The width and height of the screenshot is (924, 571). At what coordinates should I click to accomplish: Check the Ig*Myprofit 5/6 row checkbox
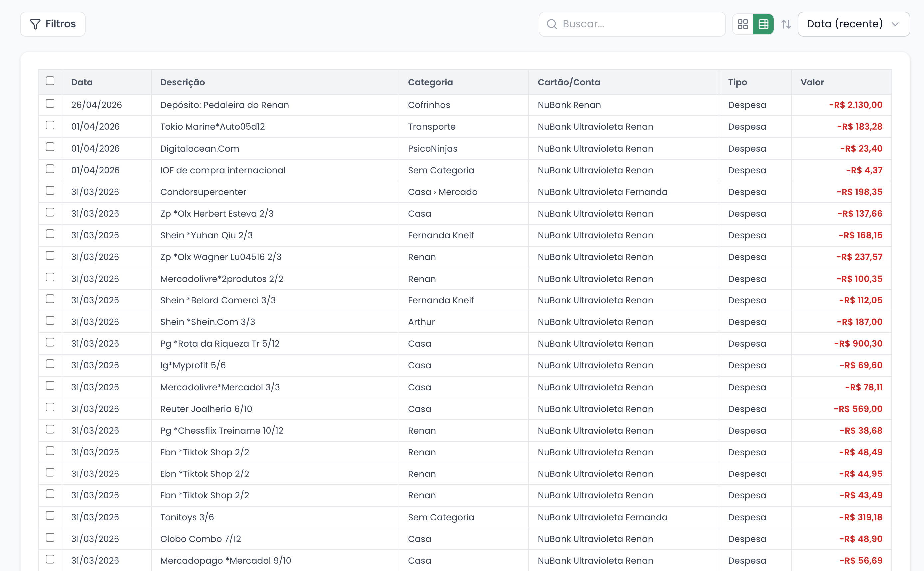[50, 364]
